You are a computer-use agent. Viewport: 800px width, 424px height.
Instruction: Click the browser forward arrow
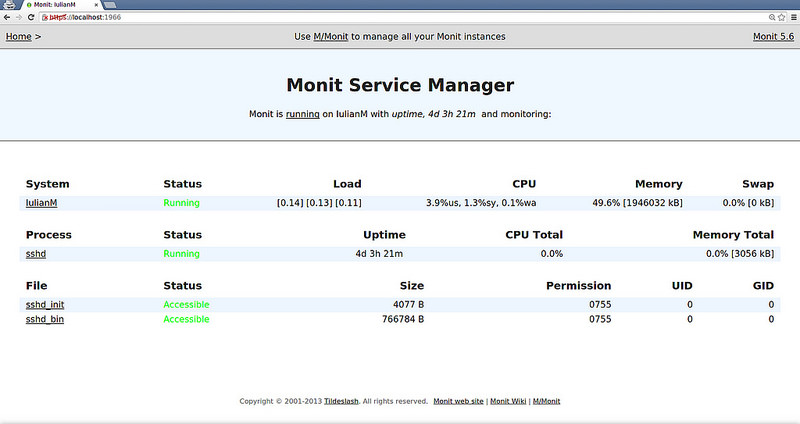pyautogui.click(x=19, y=17)
